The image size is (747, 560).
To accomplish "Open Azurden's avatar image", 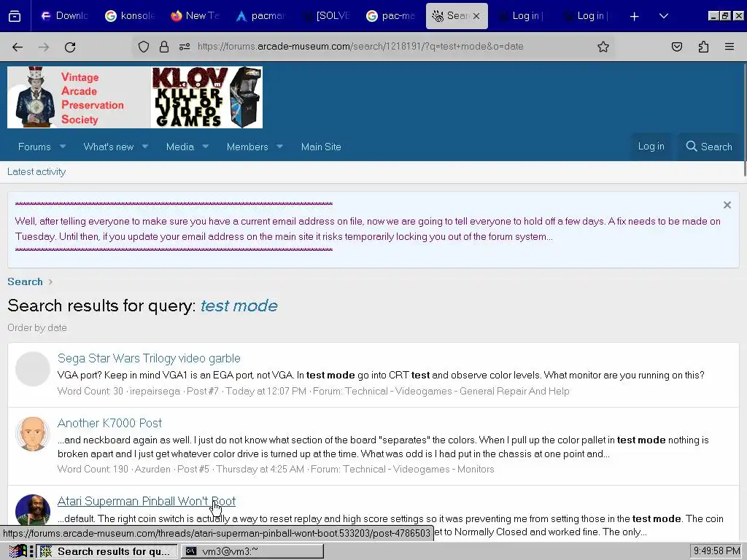I will tap(33, 434).
